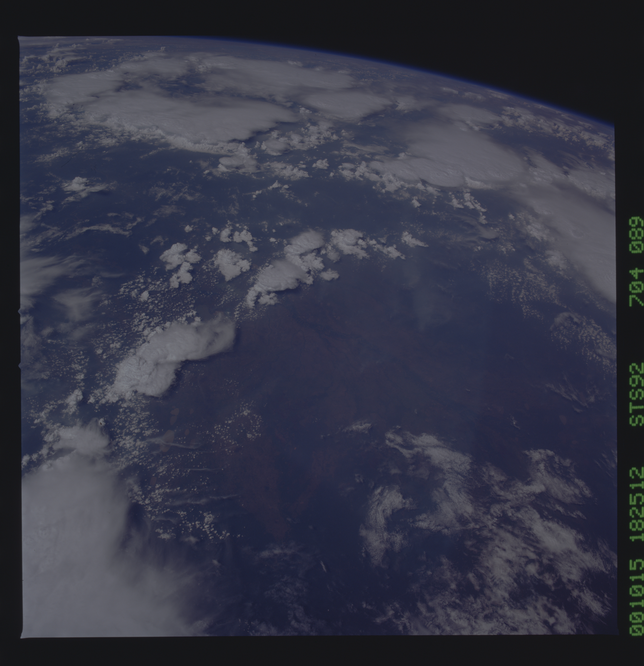Click the green 704 089 frame number
The image size is (644, 666).
[x=636, y=262]
